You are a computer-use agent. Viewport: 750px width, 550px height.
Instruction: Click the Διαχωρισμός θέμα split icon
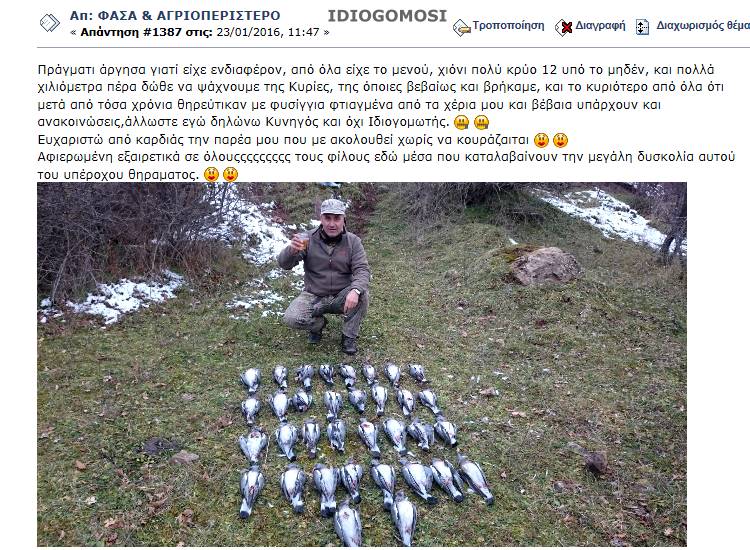(642, 27)
